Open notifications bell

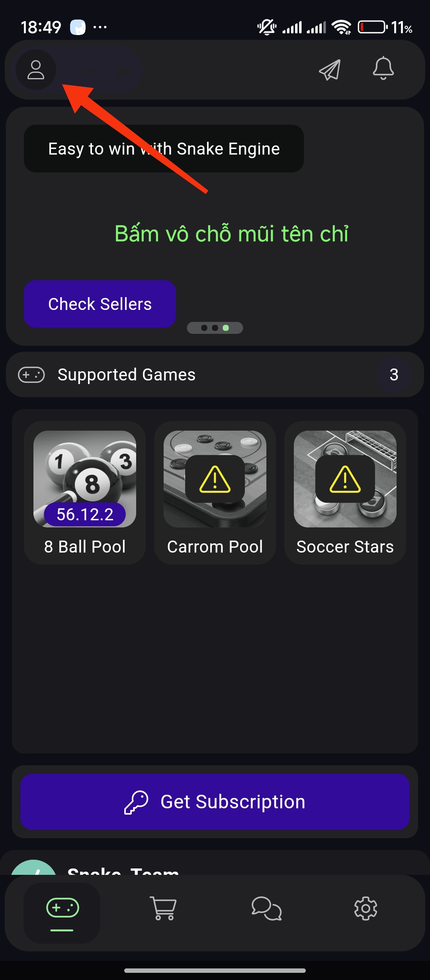pyautogui.click(x=383, y=69)
